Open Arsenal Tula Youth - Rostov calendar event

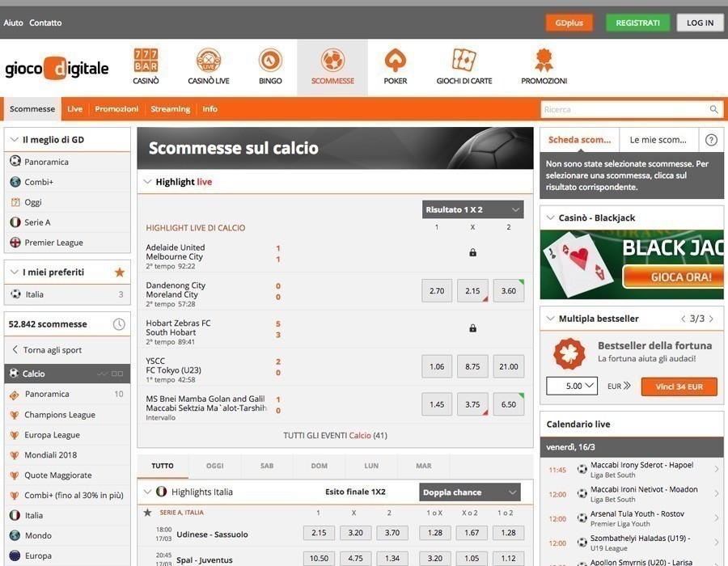632,518
